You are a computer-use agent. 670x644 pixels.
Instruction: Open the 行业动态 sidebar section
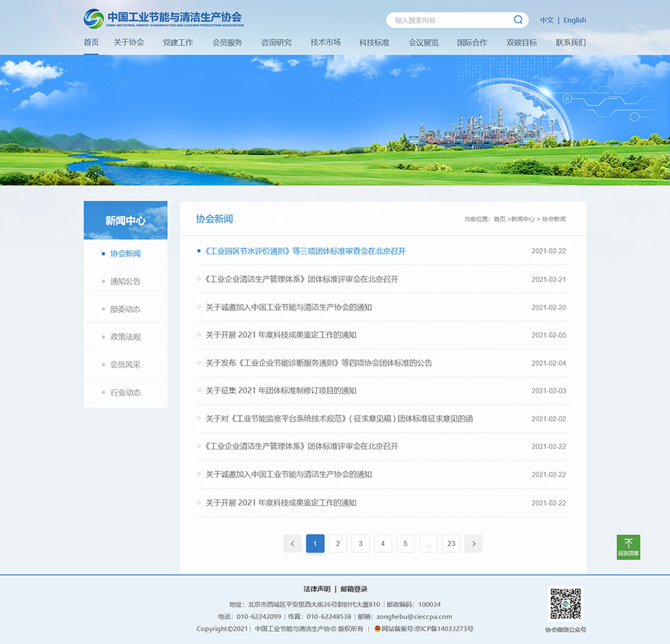[125, 393]
